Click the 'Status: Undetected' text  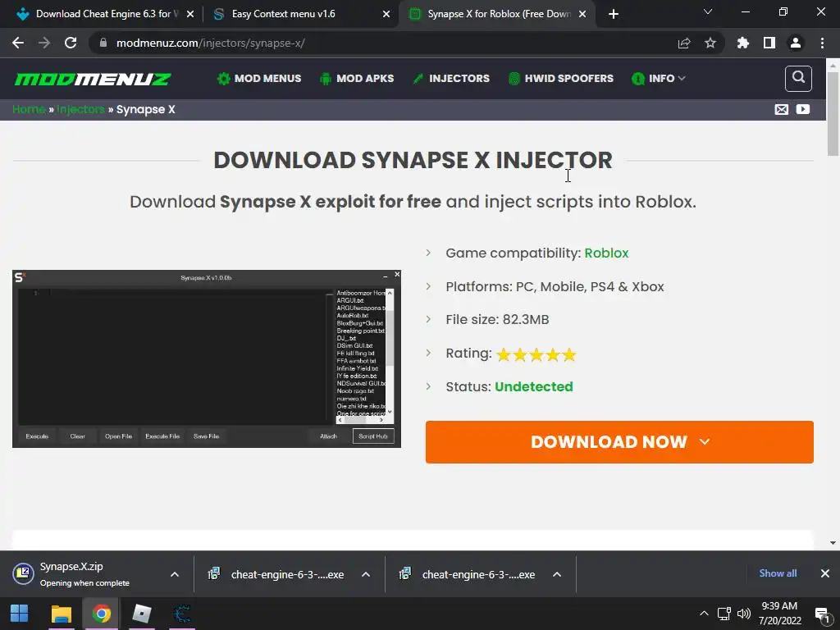[509, 387]
